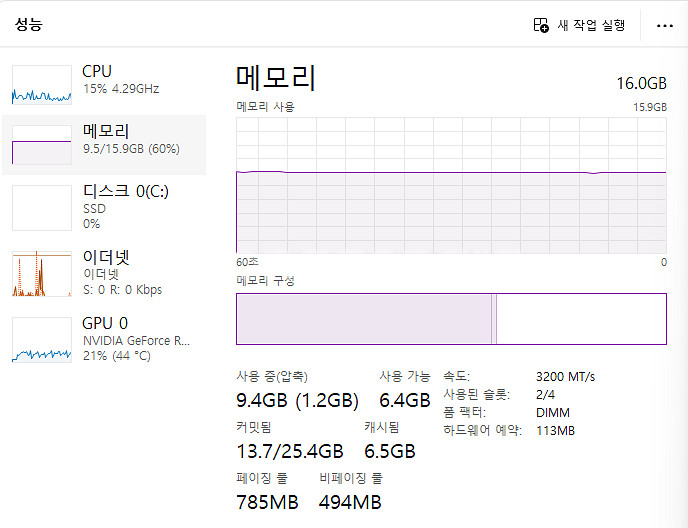
Task: Run new task via 새 작업 실행 label
Action: (x=591, y=25)
